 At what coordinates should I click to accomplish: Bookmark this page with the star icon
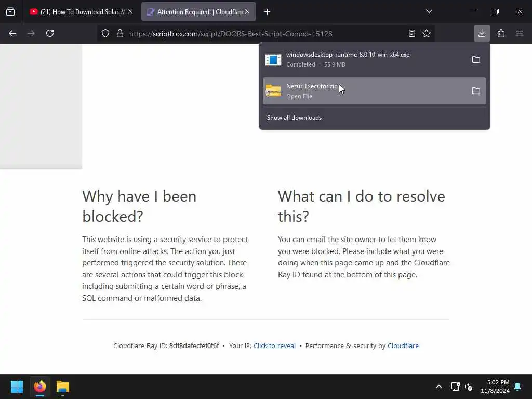pyautogui.click(x=427, y=33)
